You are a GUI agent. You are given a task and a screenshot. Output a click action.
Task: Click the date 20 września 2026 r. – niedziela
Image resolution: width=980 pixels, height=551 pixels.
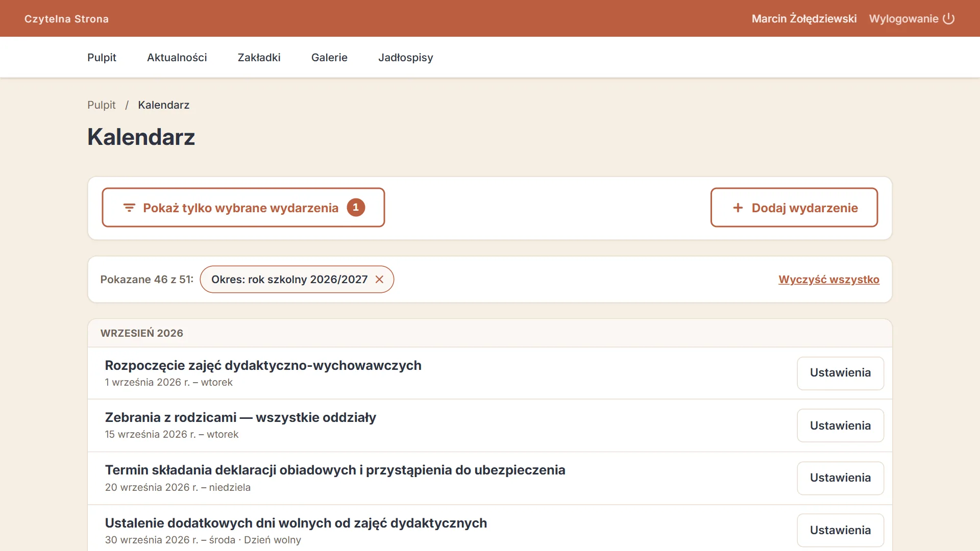(178, 488)
